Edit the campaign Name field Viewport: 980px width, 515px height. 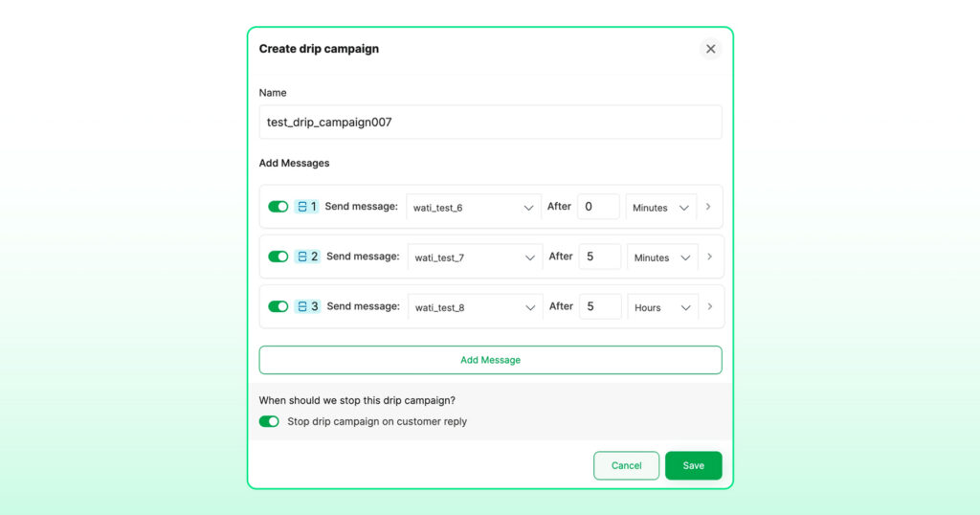click(491, 123)
